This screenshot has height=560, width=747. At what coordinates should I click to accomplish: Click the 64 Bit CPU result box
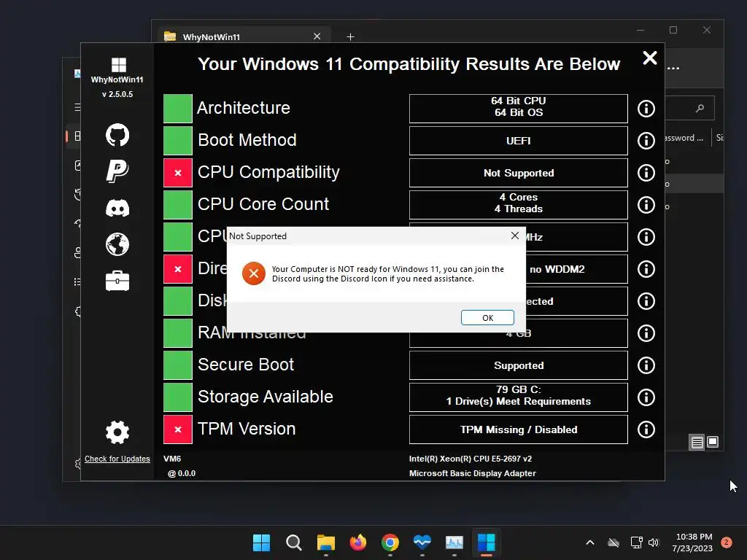pos(519,109)
